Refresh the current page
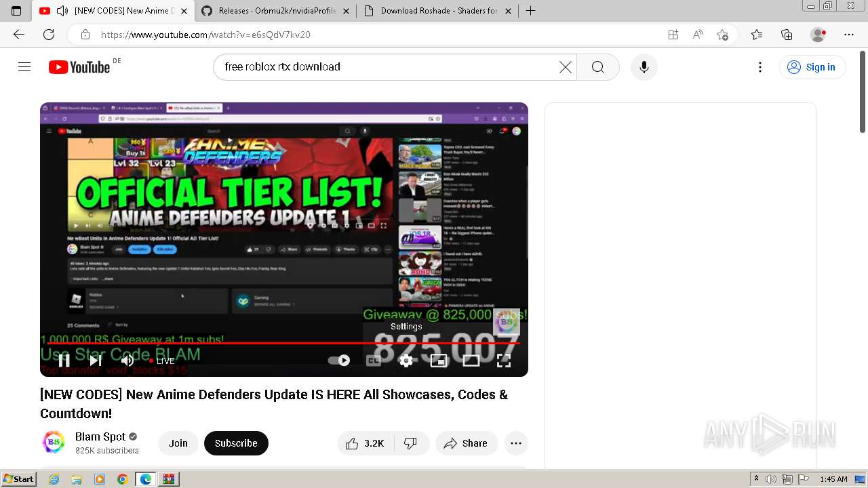Image resolution: width=868 pixels, height=488 pixels. click(49, 35)
